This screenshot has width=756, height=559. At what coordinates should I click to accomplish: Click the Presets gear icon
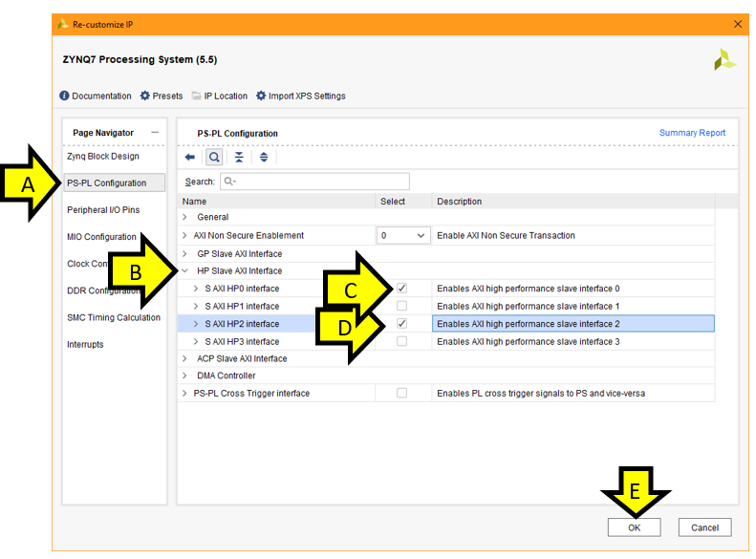[145, 96]
